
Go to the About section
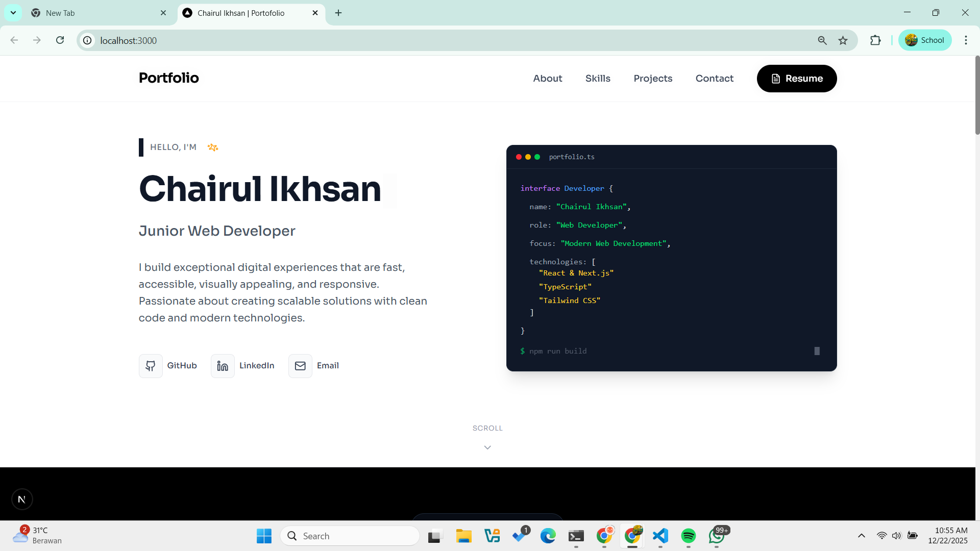pos(548,79)
